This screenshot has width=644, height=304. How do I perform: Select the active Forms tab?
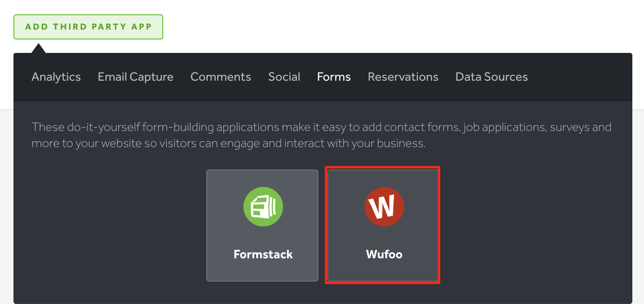334,77
